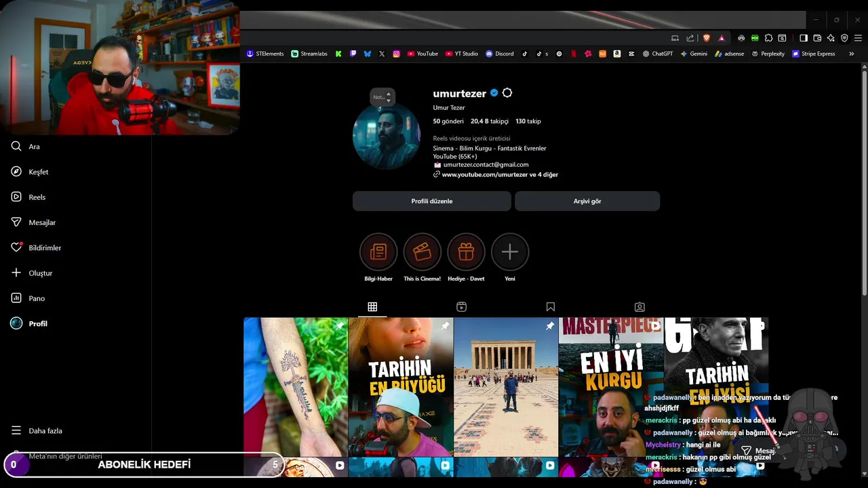868x488 pixels.
Task: Open Streamlabs bookmark
Action: [309, 54]
